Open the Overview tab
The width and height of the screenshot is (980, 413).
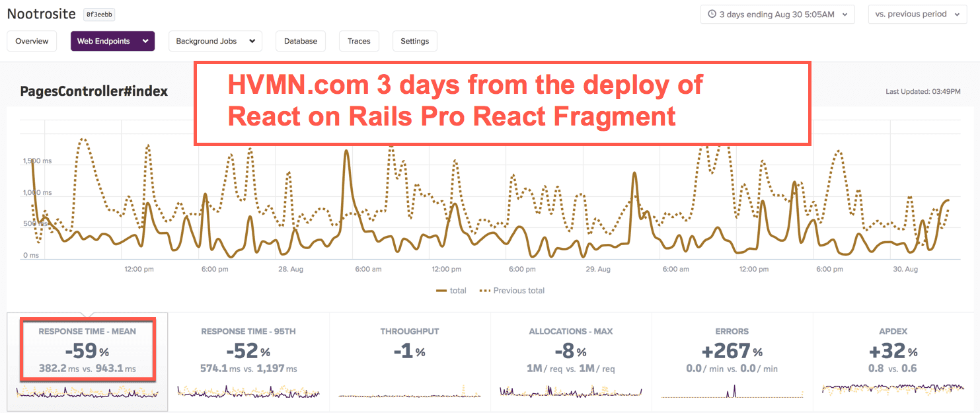pyautogui.click(x=32, y=41)
